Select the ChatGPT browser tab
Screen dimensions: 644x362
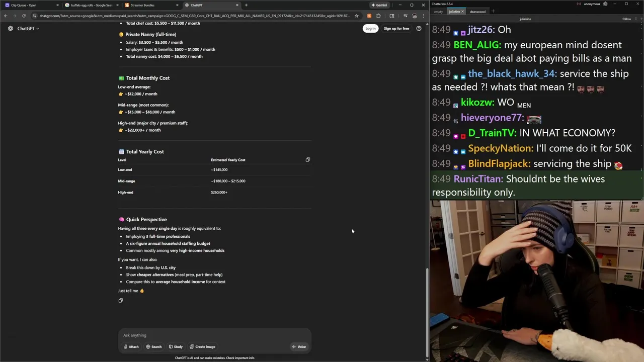coord(211,5)
